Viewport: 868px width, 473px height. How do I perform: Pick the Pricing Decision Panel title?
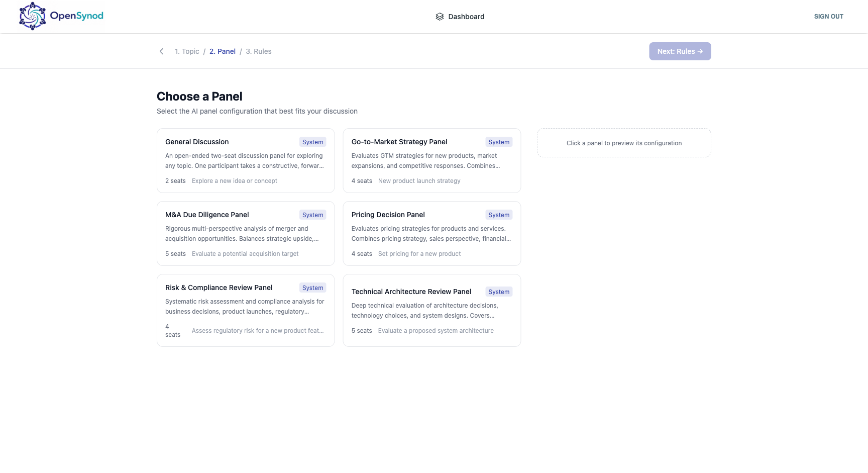pos(388,215)
